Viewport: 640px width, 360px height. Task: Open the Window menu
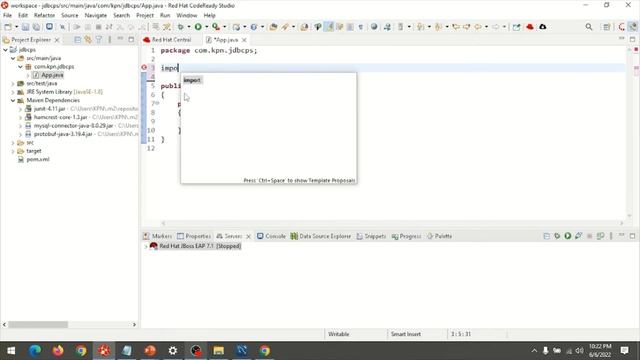pos(187,15)
